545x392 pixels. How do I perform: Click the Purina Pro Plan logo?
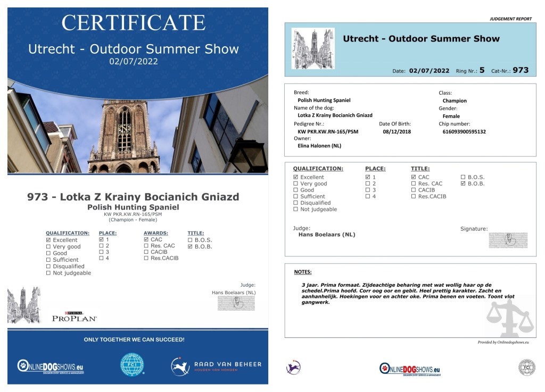pos(74,316)
